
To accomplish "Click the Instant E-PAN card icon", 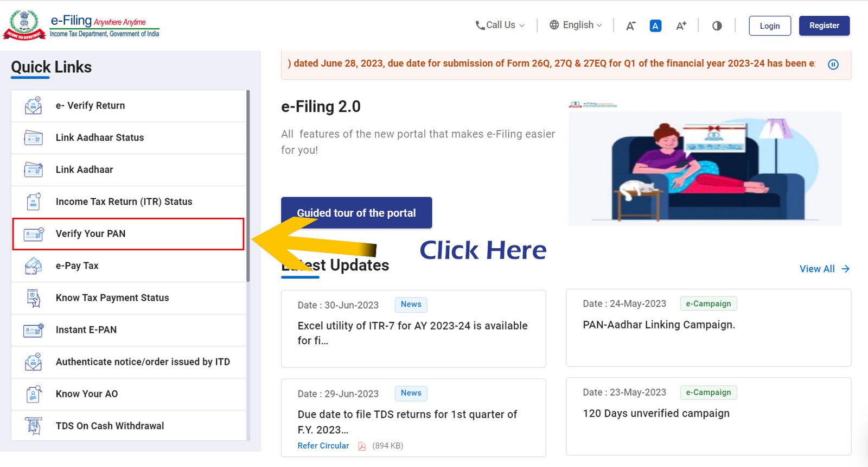I will point(34,330).
